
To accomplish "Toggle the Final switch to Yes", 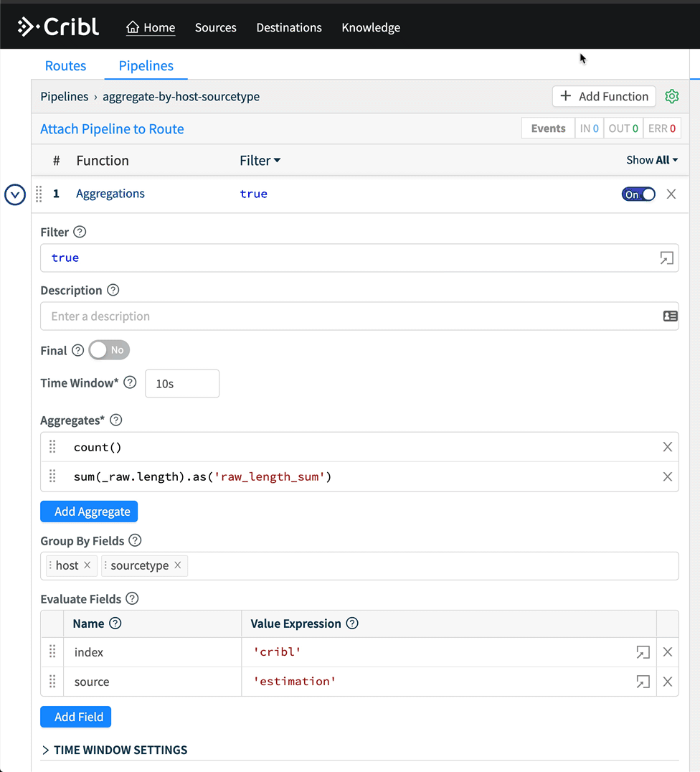I will [109, 350].
